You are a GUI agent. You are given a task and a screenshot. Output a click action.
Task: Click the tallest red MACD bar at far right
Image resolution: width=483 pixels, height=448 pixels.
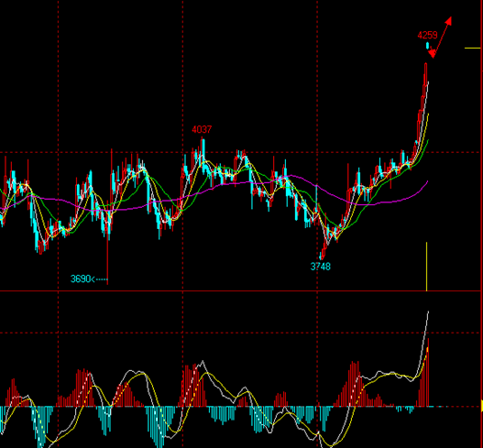tap(428, 372)
